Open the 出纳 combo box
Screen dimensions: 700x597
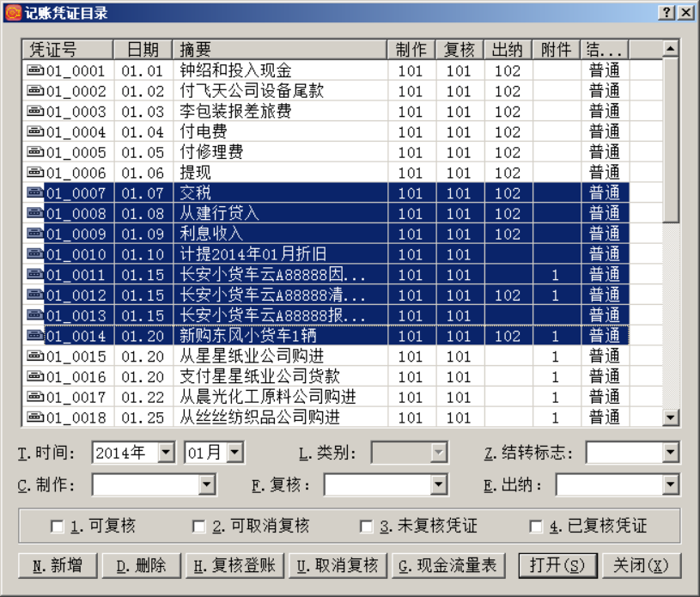(x=671, y=485)
